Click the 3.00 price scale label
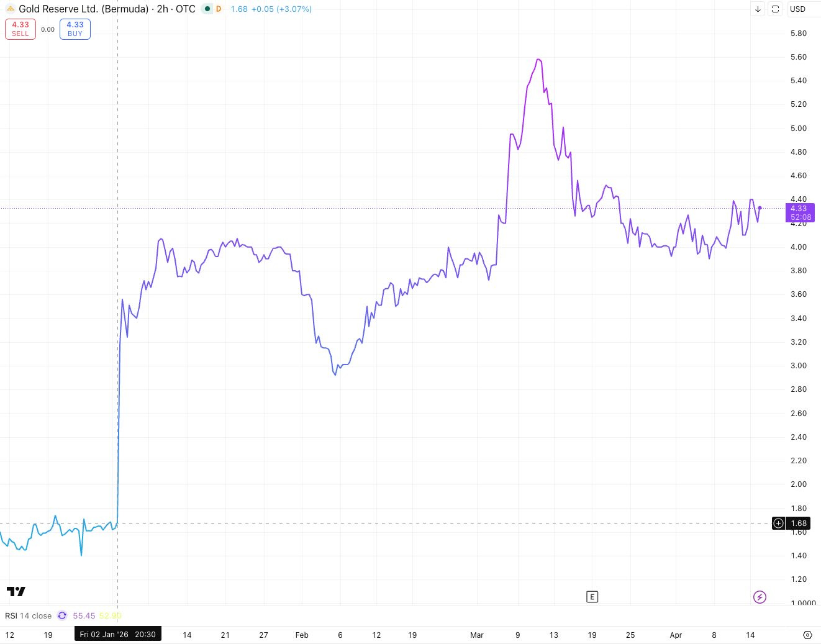The width and height of the screenshot is (821, 644). point(799,365)
